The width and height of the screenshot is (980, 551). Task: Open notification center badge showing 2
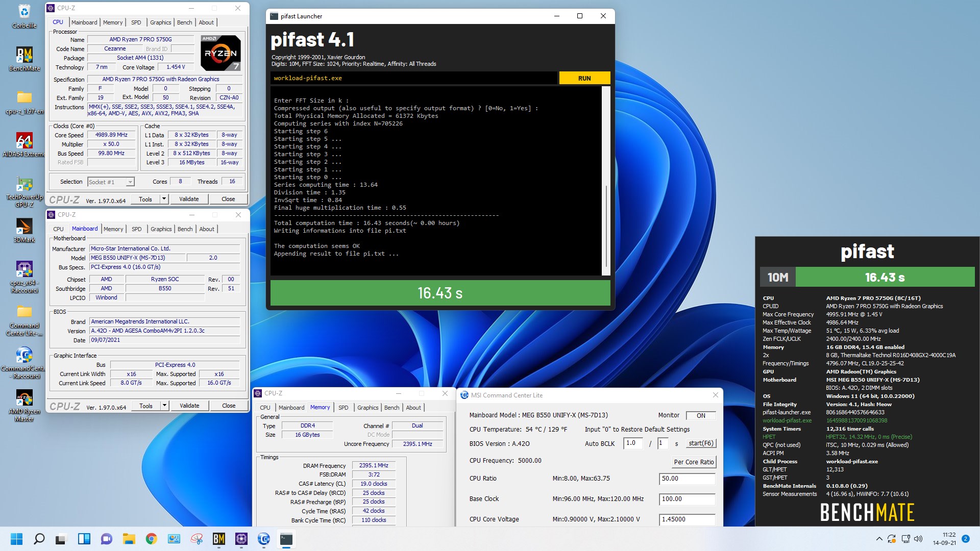pos(965,539)
